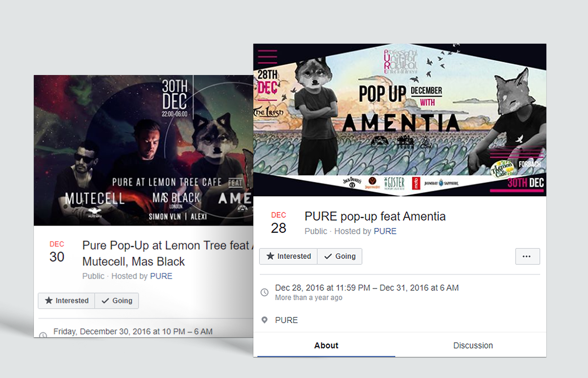The height and width of the screenshot is (378, 588).
Task: Open the Lemon Tree Cafe cover image
Action: point(143,150)
